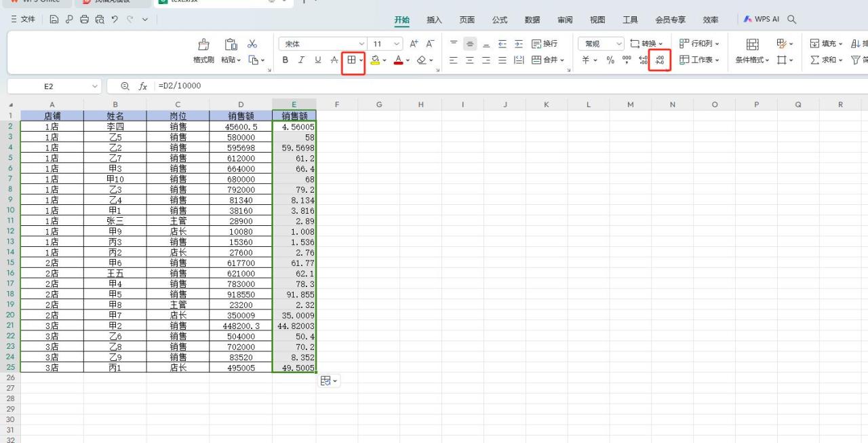Expand the Worksheet (工作表) dropdown
Image resolution: width=868 pixels, height=443 pixels.
717,60
